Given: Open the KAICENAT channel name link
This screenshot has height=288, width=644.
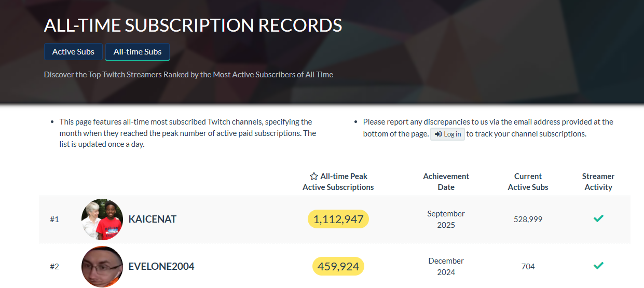Looking at the screenshot, I should point(153,219).
